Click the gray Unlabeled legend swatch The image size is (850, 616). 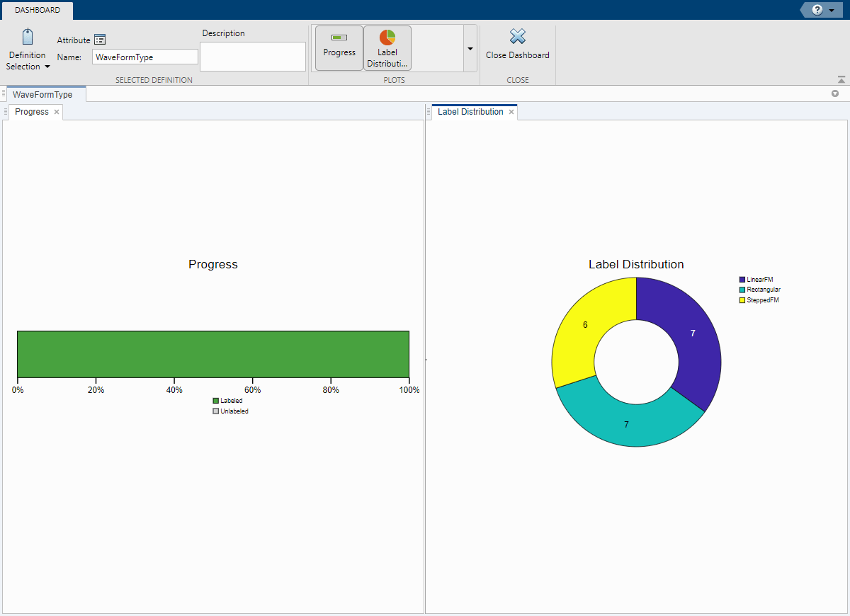216,411
